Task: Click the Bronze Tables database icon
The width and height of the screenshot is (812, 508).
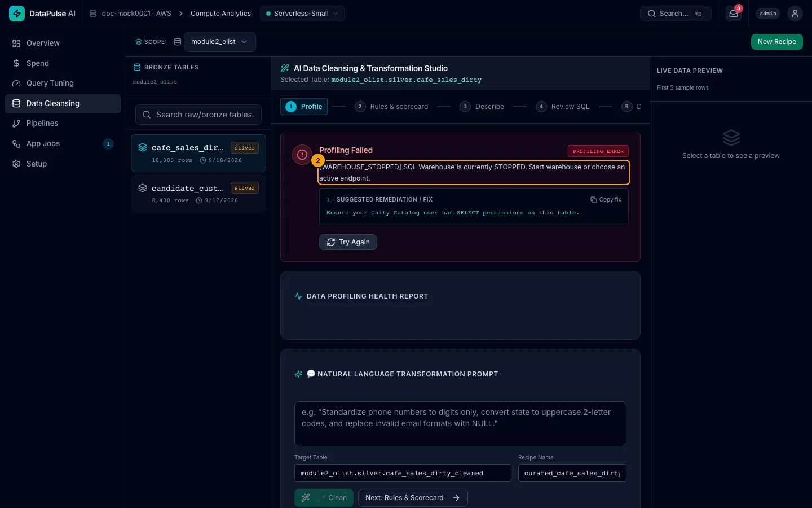Action: 136,67
